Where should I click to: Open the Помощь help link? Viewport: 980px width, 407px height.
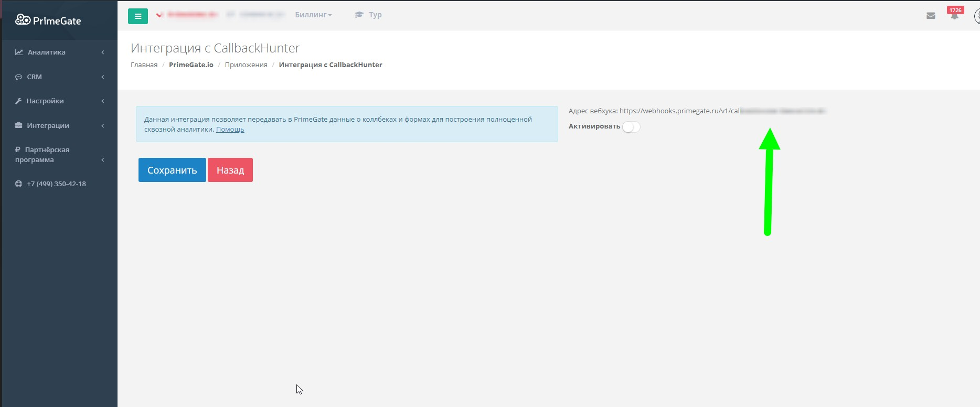(x=230, y=129)
